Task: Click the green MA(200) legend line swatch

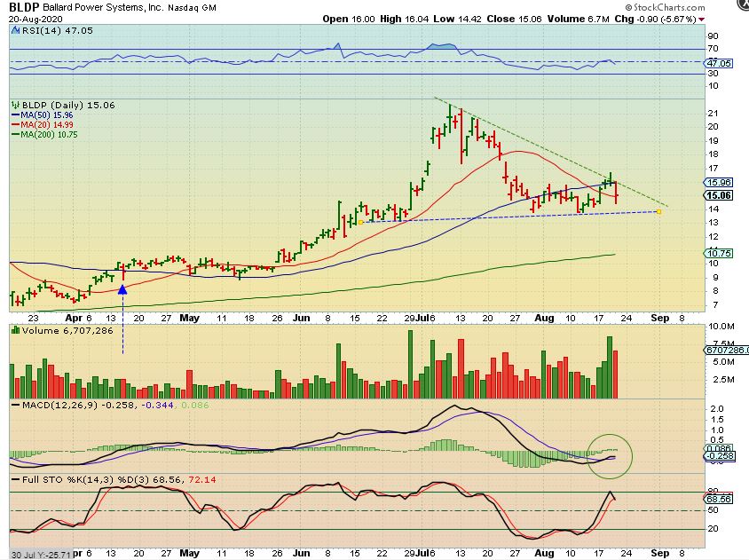Action: click(15, 135)
